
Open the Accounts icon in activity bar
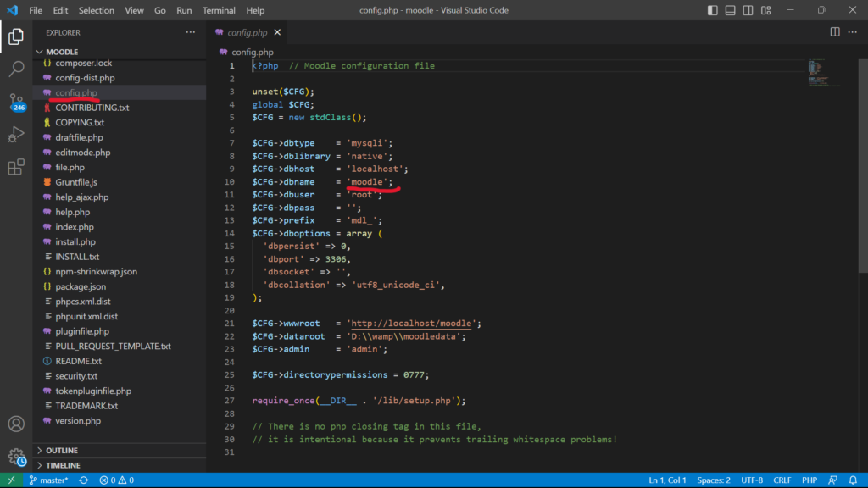[x=16, y=424]
